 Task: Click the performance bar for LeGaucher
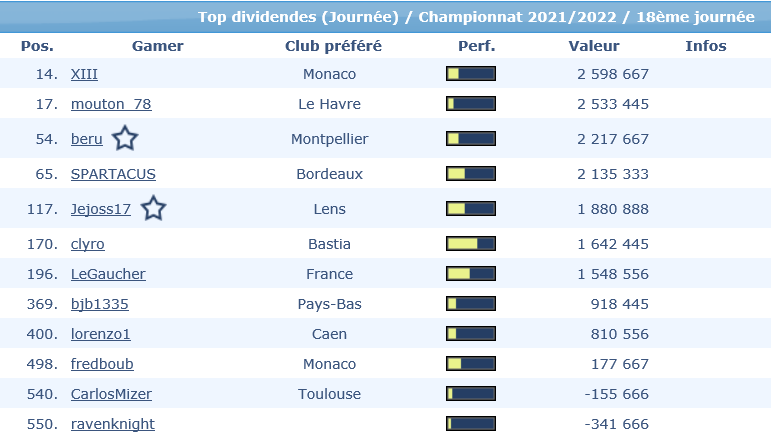(x=471, y=274)
